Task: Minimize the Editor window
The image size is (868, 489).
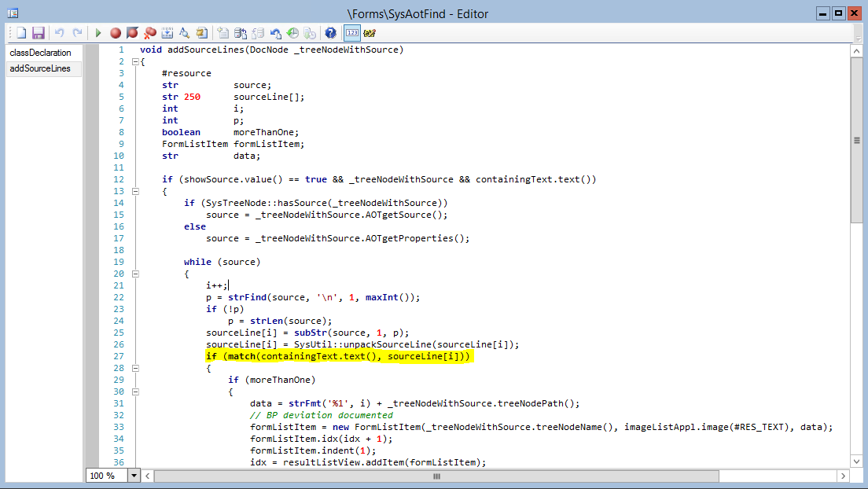Action: [x=822, y=13]
